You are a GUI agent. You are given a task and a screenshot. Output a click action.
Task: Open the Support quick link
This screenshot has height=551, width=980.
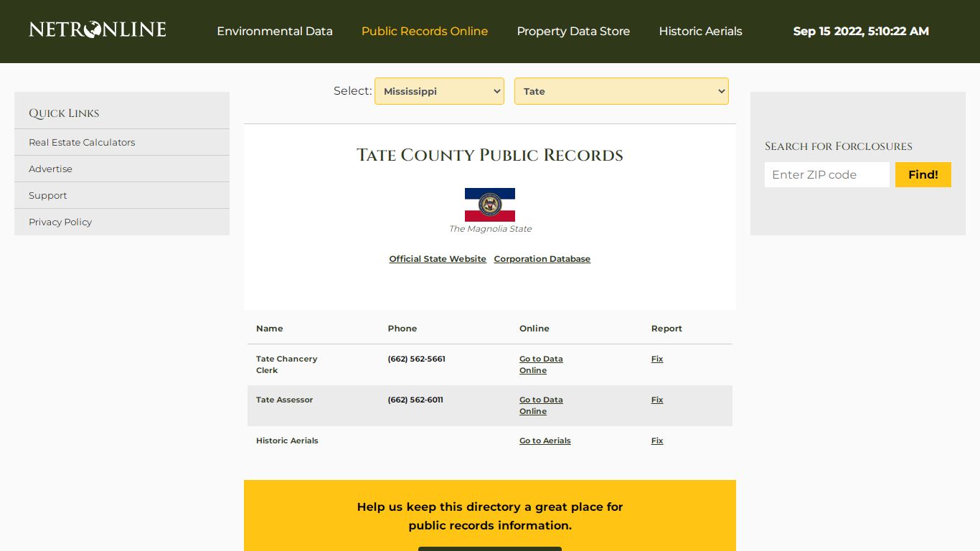pyautogui.click(x=47, y=195)
